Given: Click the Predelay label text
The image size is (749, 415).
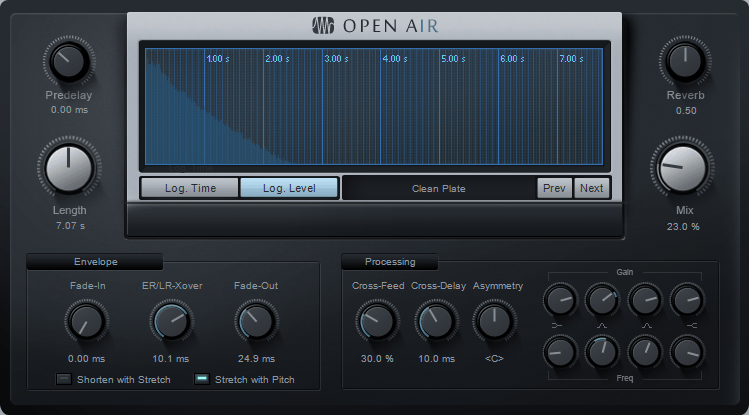Looking at the screenshot, I should pos(69,96).
